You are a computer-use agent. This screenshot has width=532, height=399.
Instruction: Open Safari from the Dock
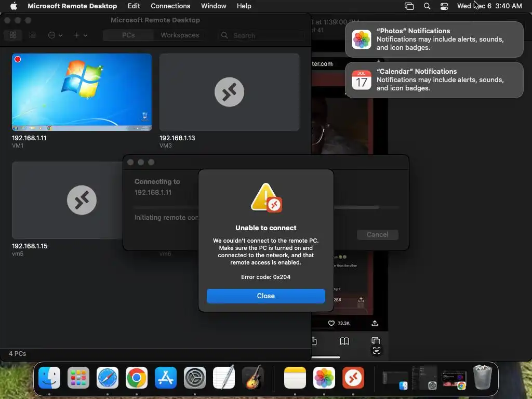108,378
